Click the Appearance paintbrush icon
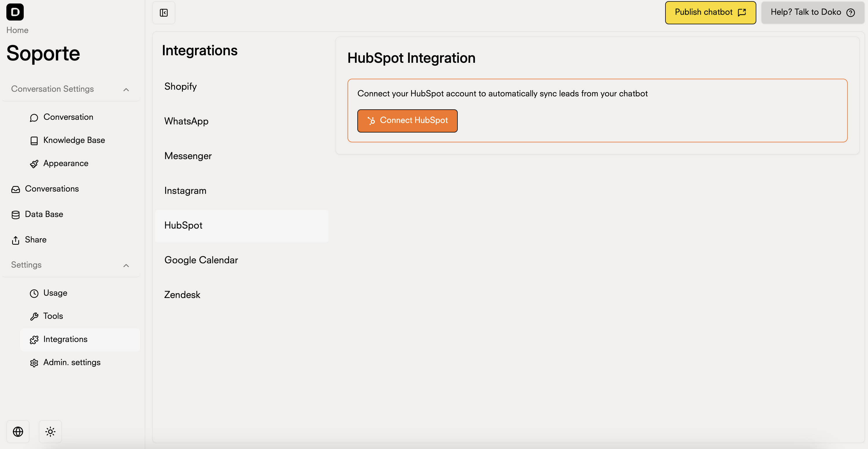Screen dimensions: 868x449 tap(34, 164)
